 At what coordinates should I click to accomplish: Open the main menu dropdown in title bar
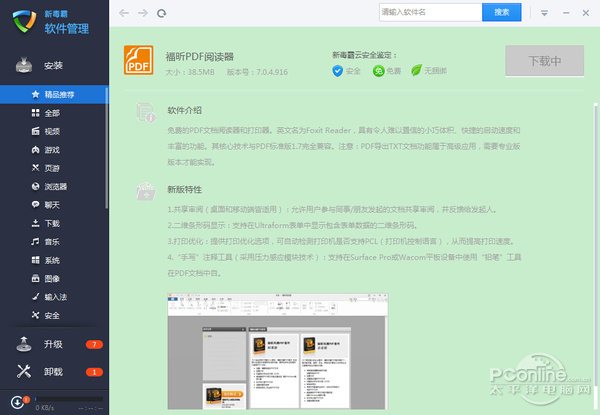pyautogui.click(x=545, y=13)
